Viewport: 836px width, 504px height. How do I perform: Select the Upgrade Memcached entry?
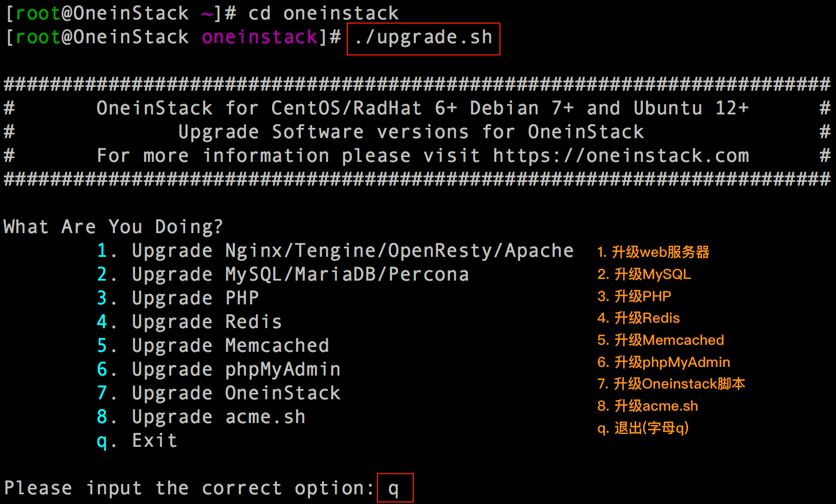230,346
